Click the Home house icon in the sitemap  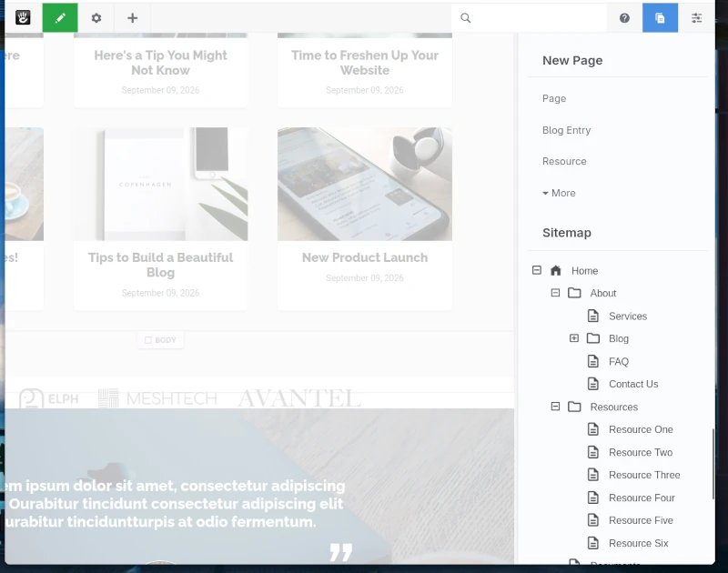tap(556, 270)
